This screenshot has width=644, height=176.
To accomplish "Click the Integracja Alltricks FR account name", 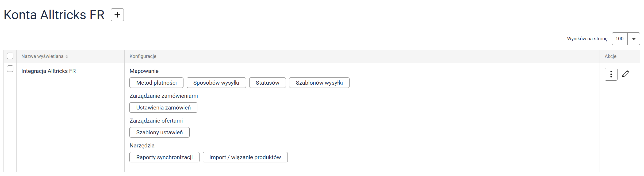I will tap(48, 71).
